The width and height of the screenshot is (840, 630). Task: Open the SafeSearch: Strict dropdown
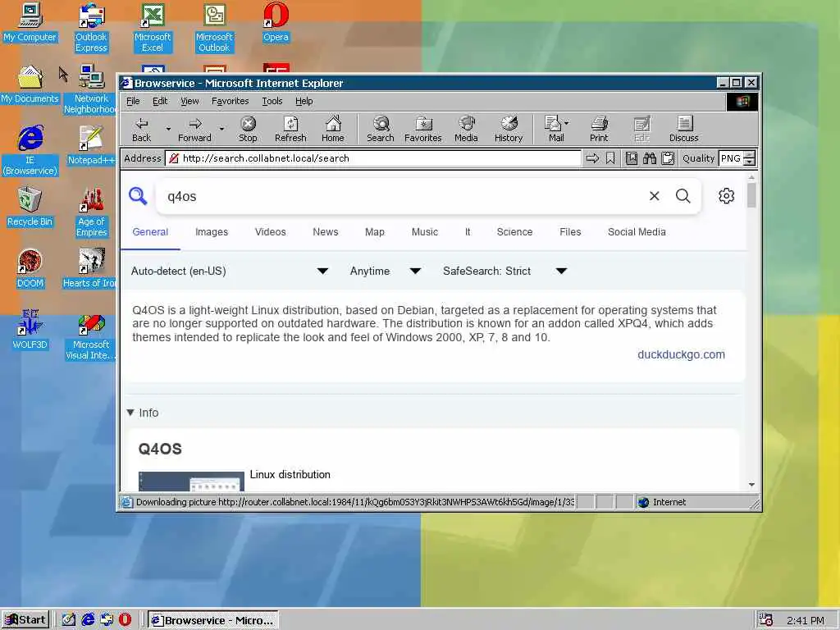(504, 271)
